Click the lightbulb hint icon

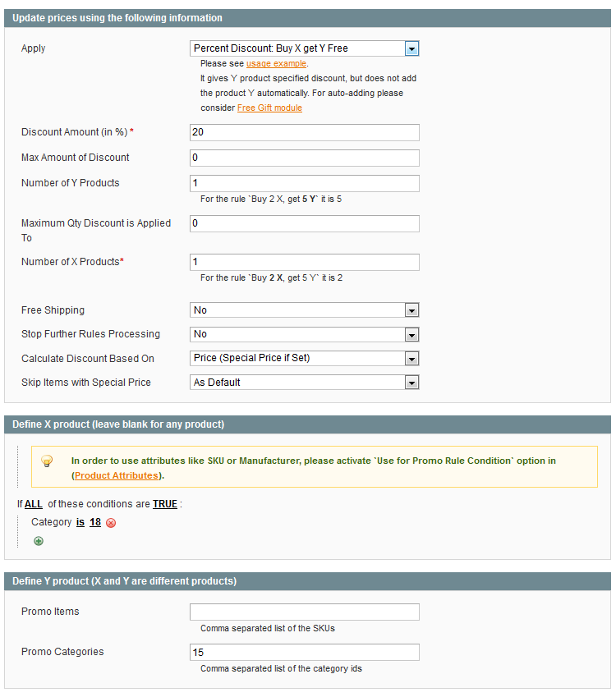click(48, 461)
